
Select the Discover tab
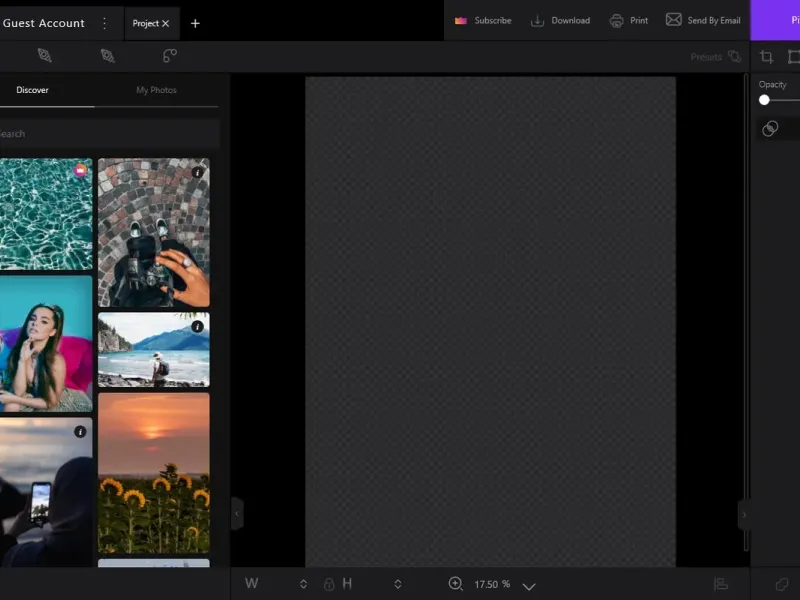point(32,90)
